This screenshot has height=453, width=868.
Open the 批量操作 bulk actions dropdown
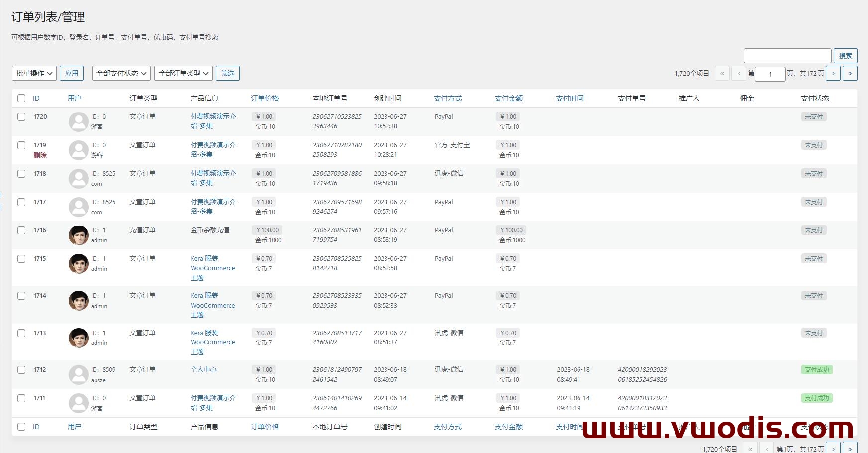tap(34, 73)
